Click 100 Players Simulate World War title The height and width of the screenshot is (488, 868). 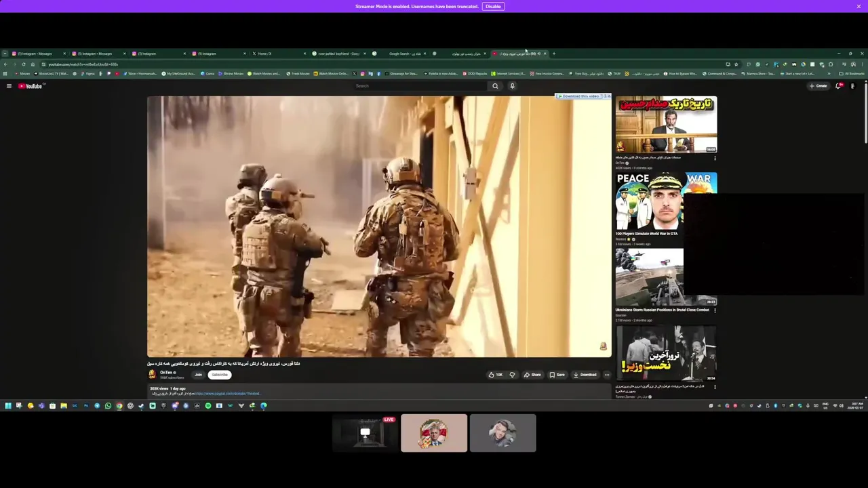click(646, 234)
